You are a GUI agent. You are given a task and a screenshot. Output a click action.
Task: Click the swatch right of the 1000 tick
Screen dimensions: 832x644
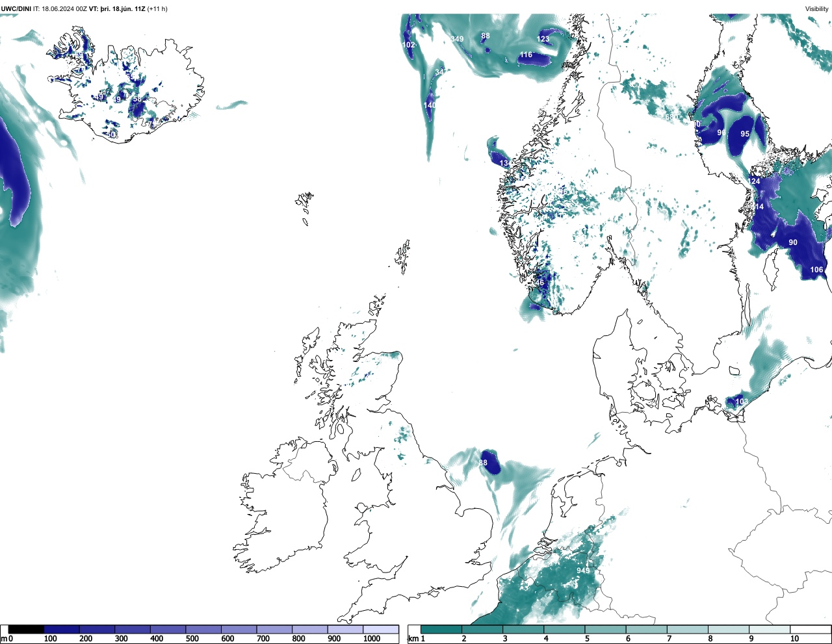pyautogui.click(x=380, y=629)
